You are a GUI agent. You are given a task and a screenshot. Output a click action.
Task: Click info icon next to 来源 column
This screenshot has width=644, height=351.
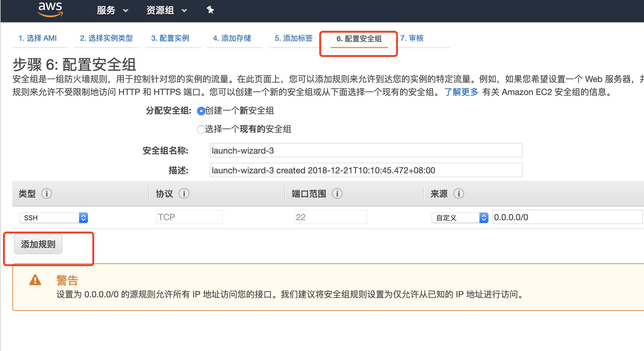coord(459,194)
